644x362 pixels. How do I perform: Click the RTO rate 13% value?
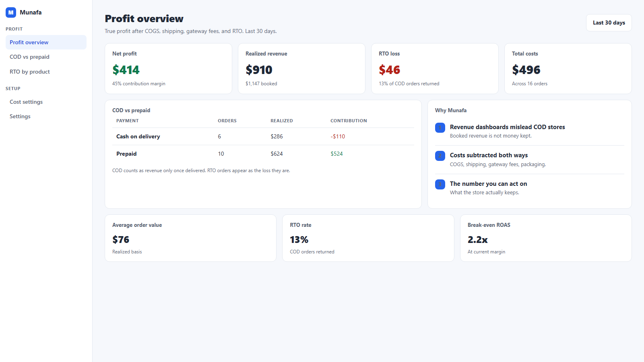point(299,240)
